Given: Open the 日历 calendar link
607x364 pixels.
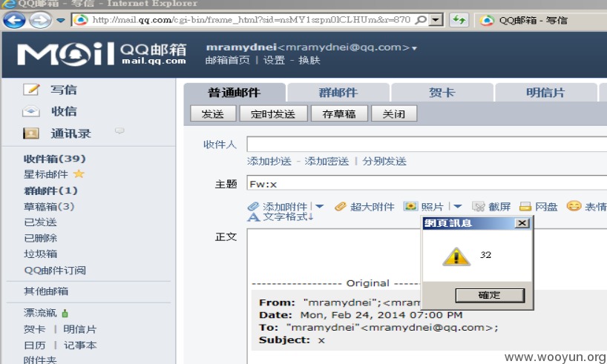Looking at the screenshot, I should pos(34,345).
